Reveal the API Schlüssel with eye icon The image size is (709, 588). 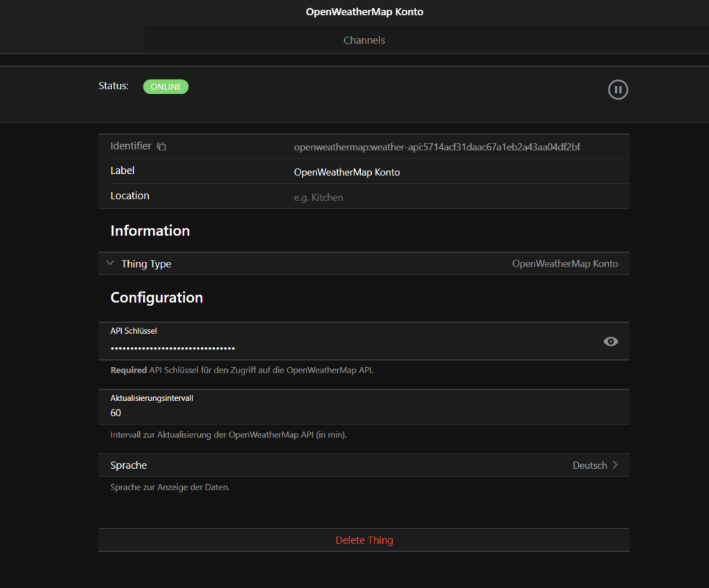point(611,341)
